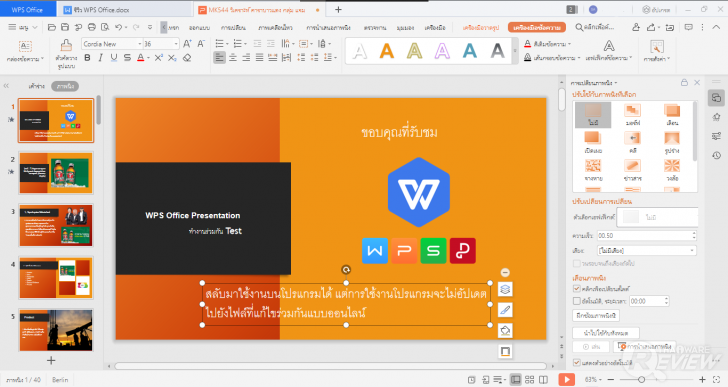728x387 pixels.
Task: Start slideshow with the orange play button
Action: pos(566,380)
